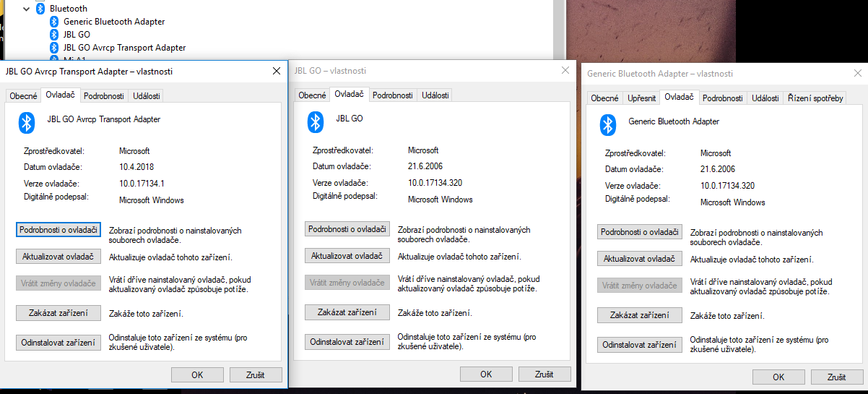
Task: Click large Bluetooth icon in JBL GO Avrcp window
Action: 27,122
